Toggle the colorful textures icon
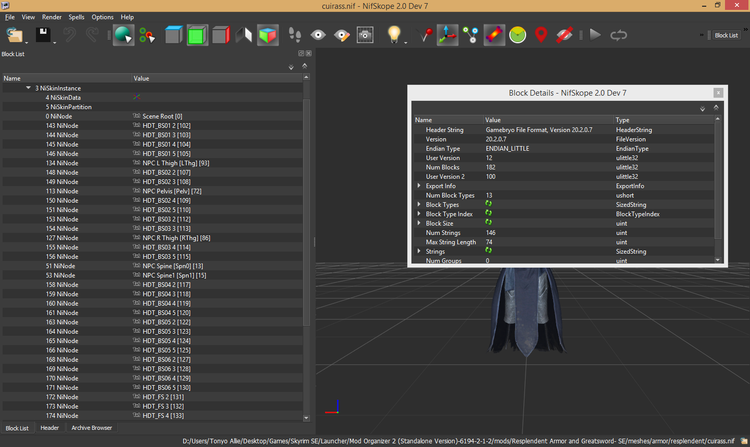The height and width of the screenshot is (447, 750). pos(494,35)
